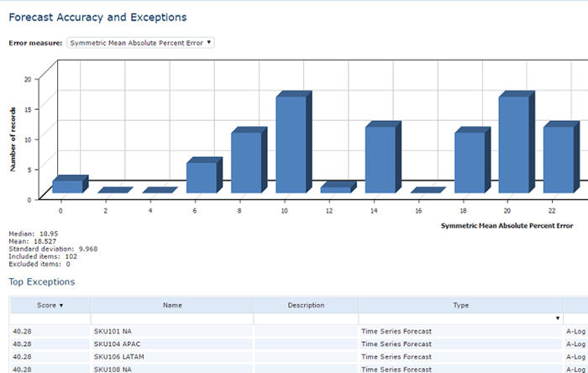588x373 pixels.
Task: Focus the Name filter input field
Action: (172, 318)
